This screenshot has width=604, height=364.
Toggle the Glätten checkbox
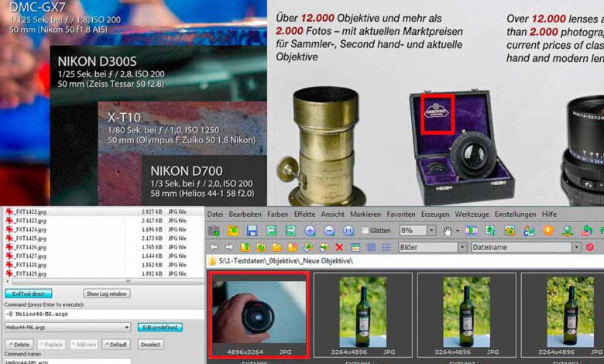pyautogui.click(x=365, y=231)
